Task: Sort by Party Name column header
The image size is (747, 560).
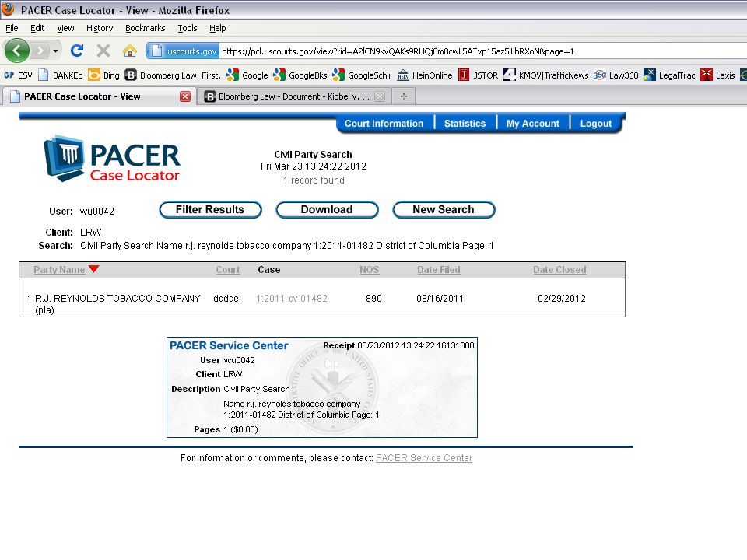Action: [x=59, y=270]
